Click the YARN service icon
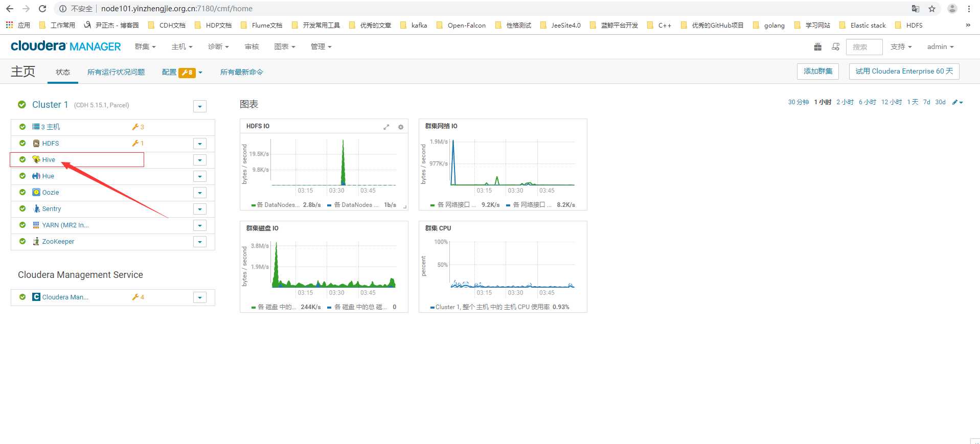This screenshot has width=980, height=444. pyautogui.click(x=36, y=225)
